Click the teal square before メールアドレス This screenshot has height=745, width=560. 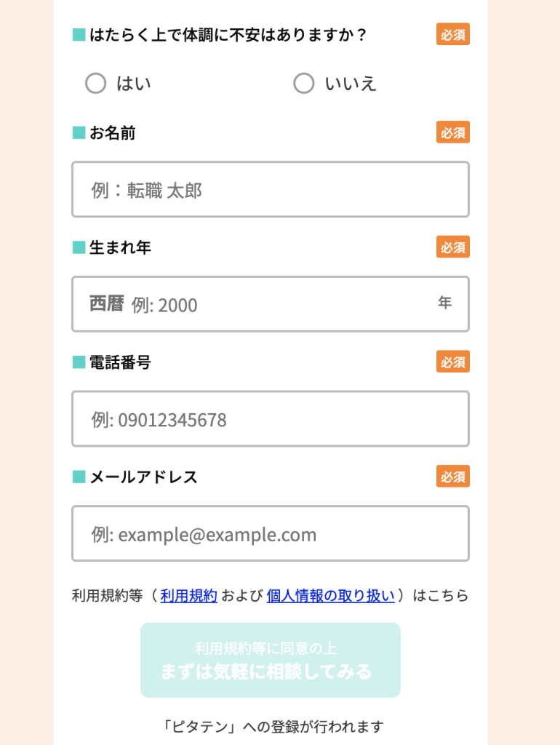(x=79, y=477)
